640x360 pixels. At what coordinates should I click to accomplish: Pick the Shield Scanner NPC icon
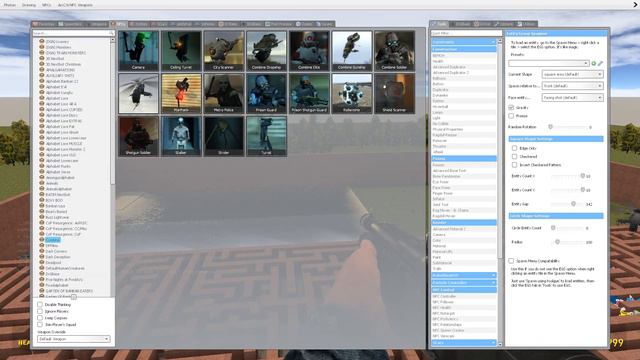394,93
